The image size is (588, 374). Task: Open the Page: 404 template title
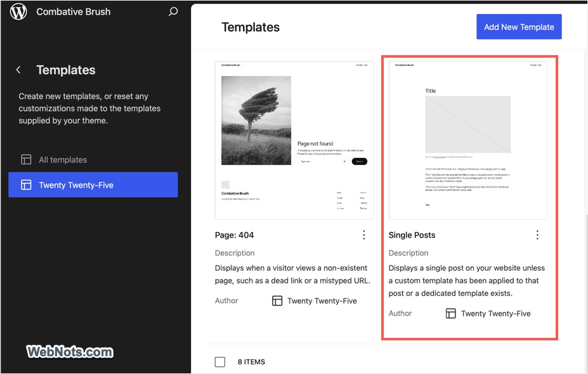pyautogui.click(x=234, y=235)
